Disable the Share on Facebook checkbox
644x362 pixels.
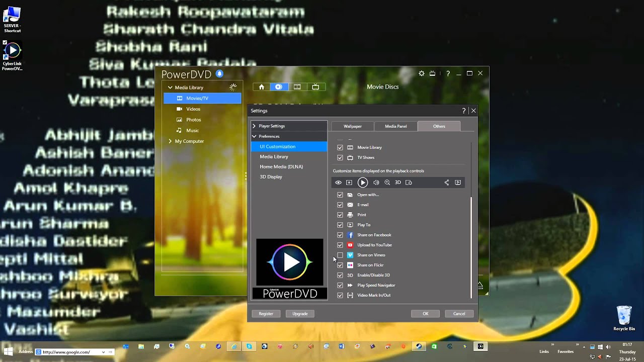coord(340,235)
